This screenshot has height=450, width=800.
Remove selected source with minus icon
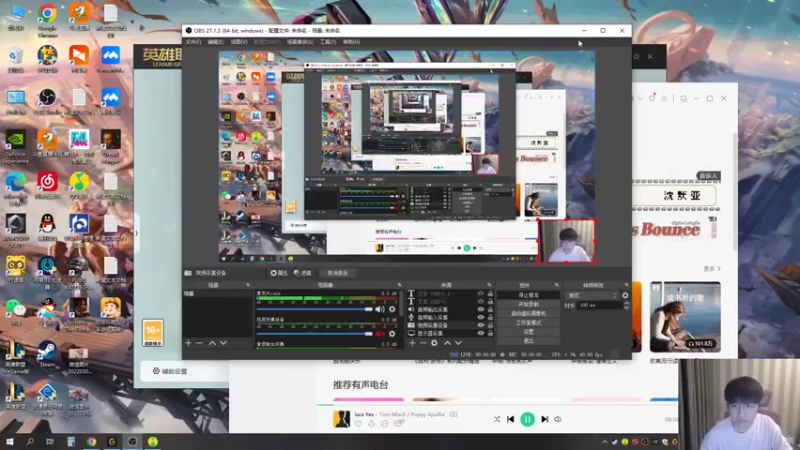(423, 343)
